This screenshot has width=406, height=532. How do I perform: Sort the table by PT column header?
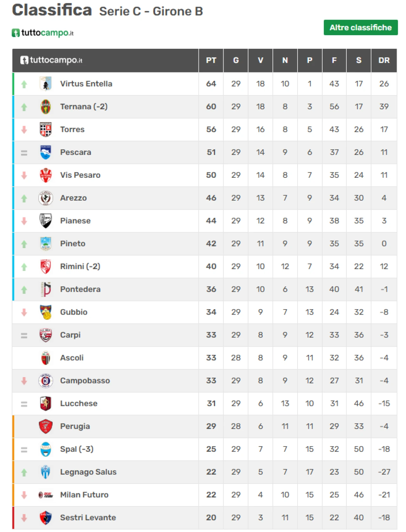point(211,60)
